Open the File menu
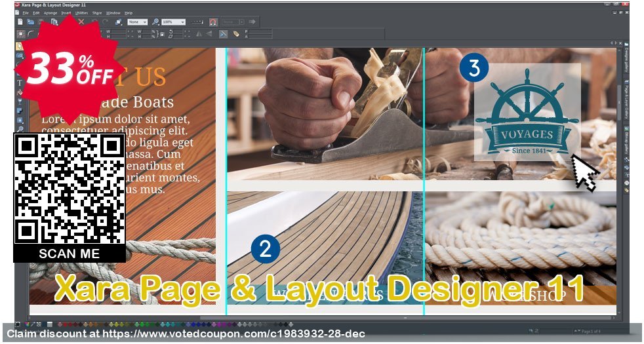 (26, 13)
